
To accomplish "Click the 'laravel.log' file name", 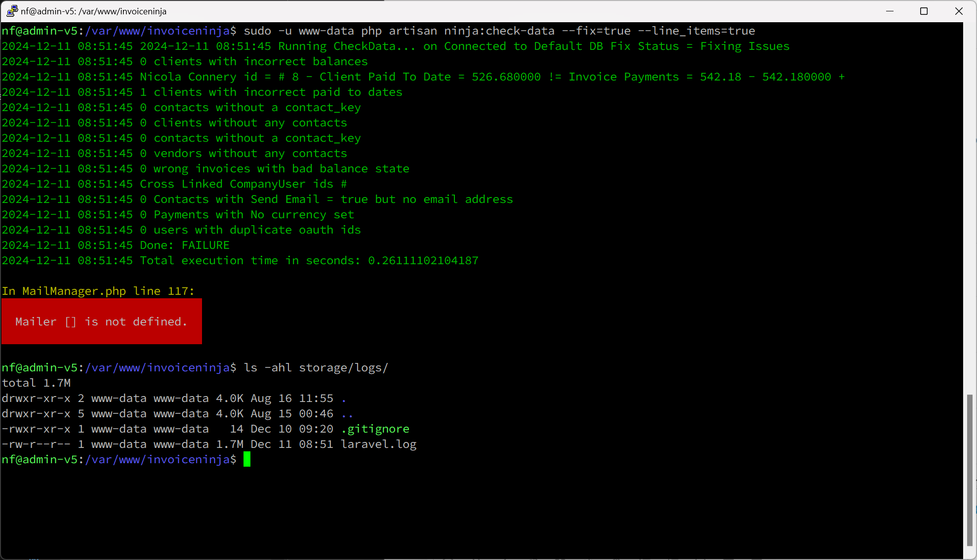I will (378, 444).
